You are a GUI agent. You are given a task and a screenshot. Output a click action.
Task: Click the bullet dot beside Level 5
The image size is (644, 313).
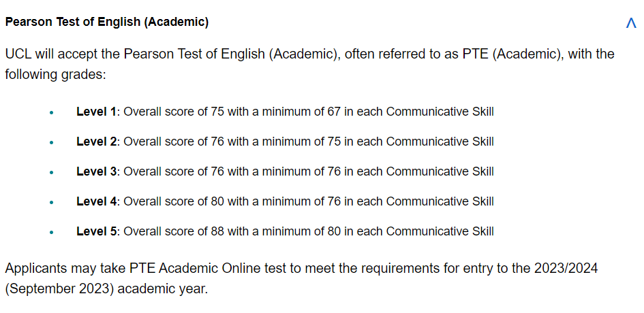(51, 232)
